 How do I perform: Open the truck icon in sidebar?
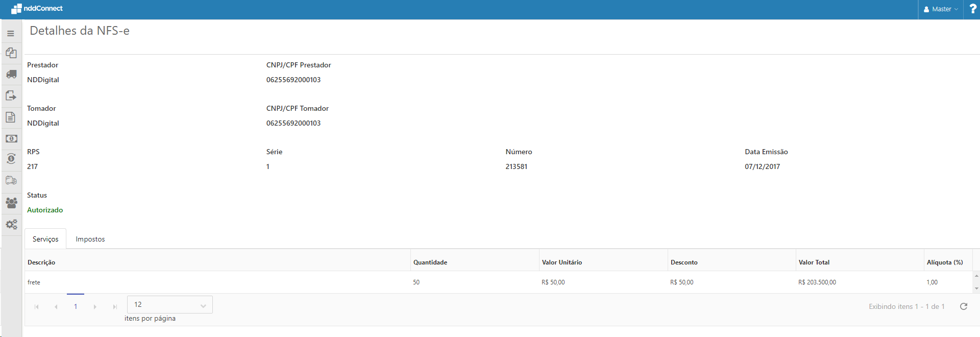point(11,75)
